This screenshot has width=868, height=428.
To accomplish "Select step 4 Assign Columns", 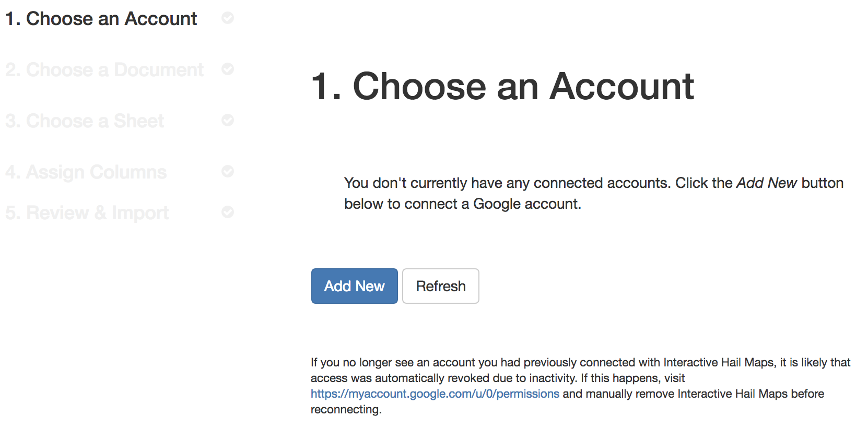I will tap(86, 172).
